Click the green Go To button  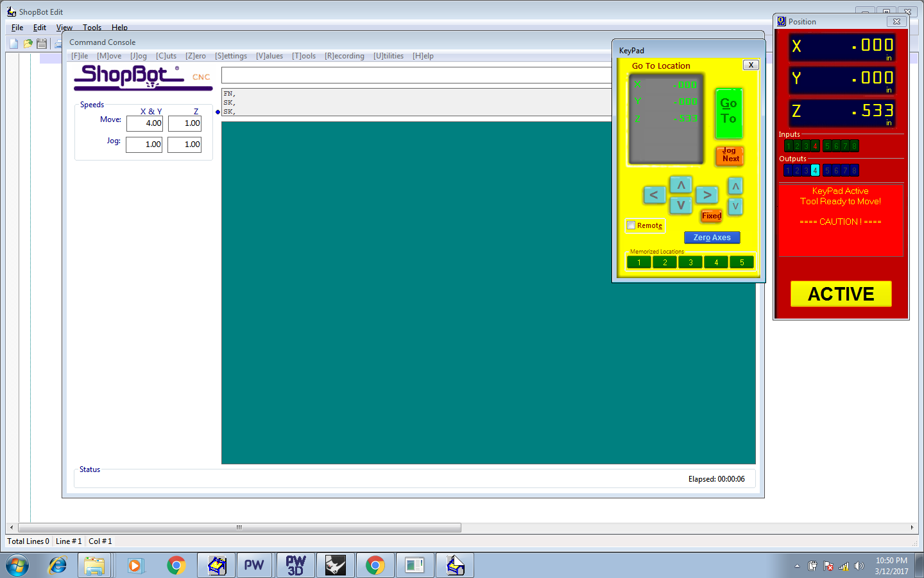[728, 113]
